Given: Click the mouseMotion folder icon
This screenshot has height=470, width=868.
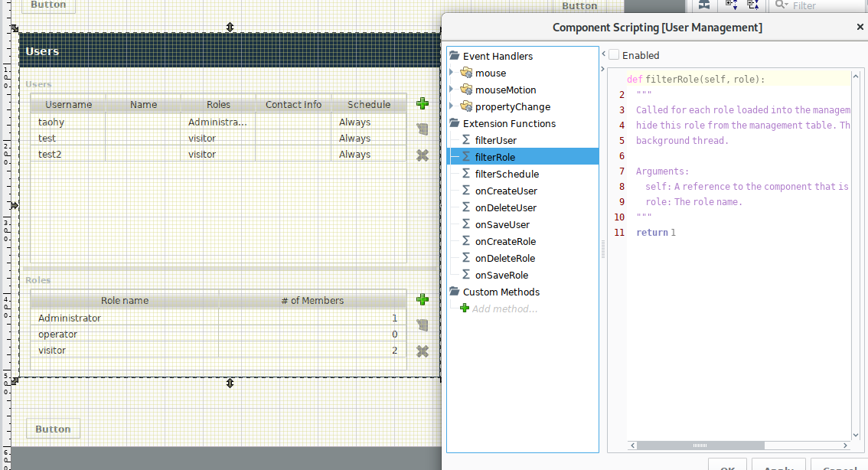Looking at the screenshot, I should click(x=466, y=90).
